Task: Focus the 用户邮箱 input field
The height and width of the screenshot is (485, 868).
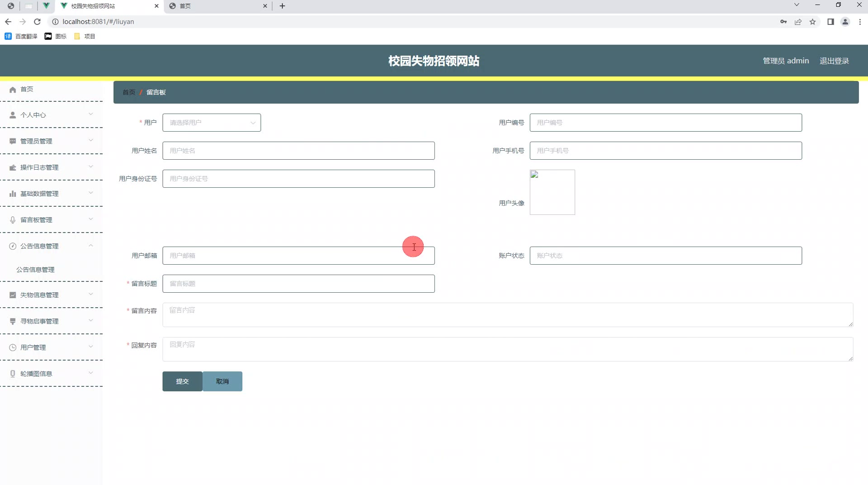Action: (298, 256)
